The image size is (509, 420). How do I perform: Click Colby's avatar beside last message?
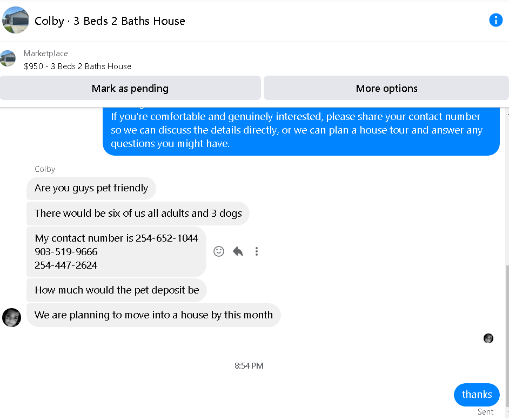click(x=12, y=317)
